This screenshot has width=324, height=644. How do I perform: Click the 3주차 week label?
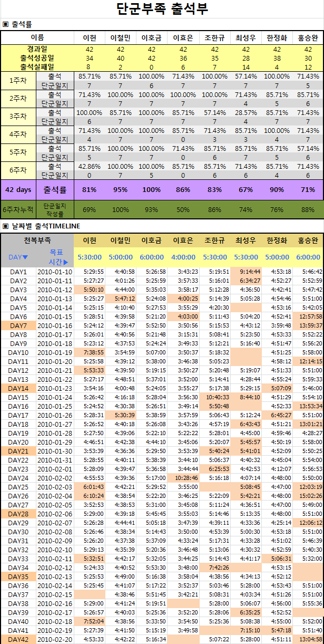point(18,117)
